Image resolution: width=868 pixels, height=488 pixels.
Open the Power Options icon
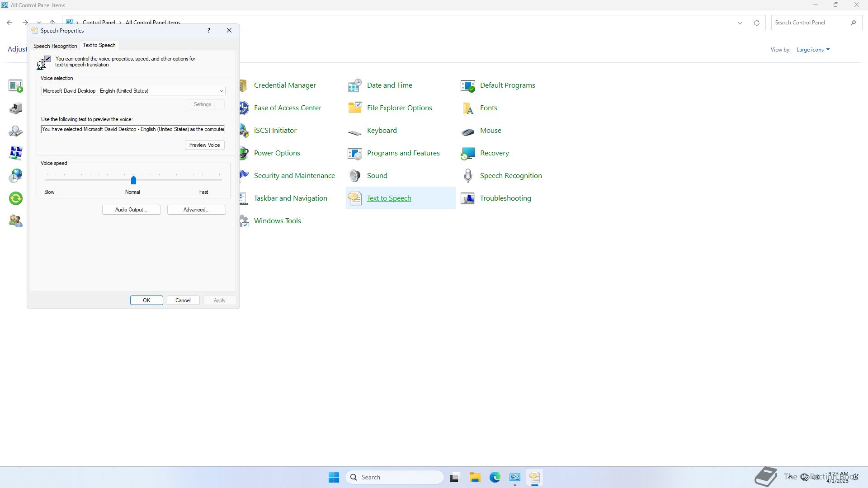244,153
